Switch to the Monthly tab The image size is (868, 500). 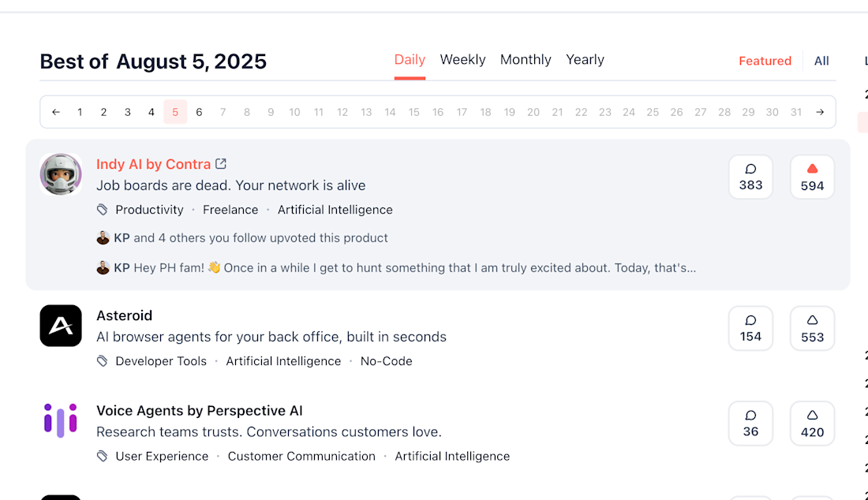click(x=526, y=60)
